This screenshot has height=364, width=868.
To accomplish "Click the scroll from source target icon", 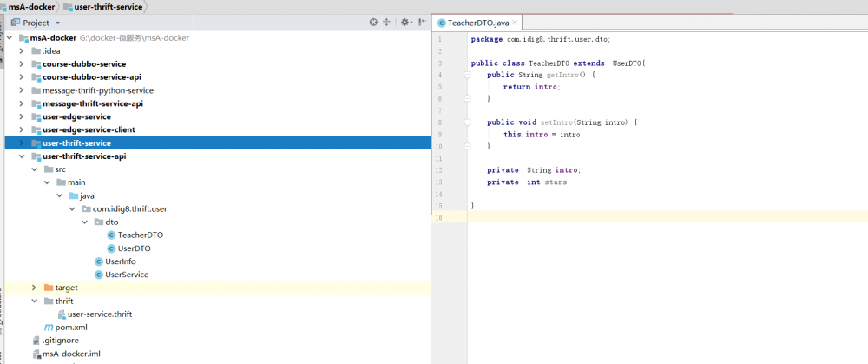I will tap(373, 23).
